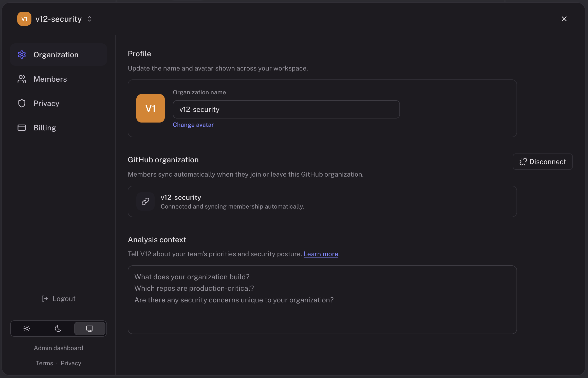Open the Admin dashboard link
The height and width of the screenshot is (378, 588).
coord(59,348)
